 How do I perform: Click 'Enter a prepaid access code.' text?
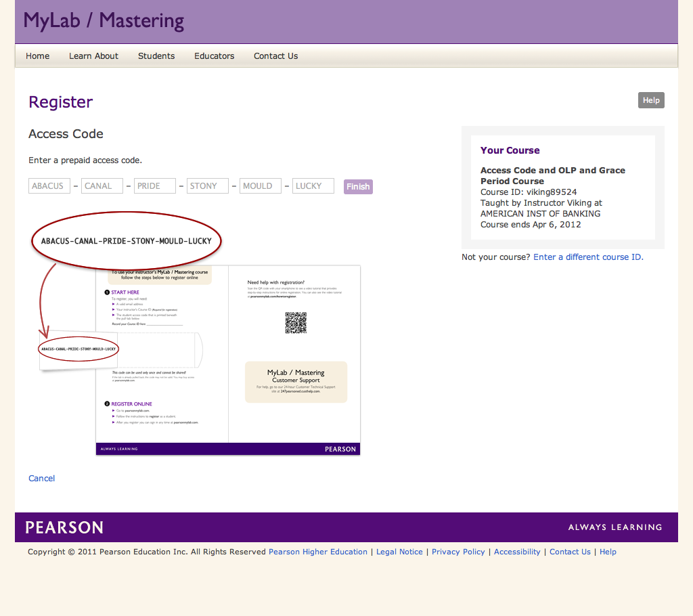tap(85, 160)
